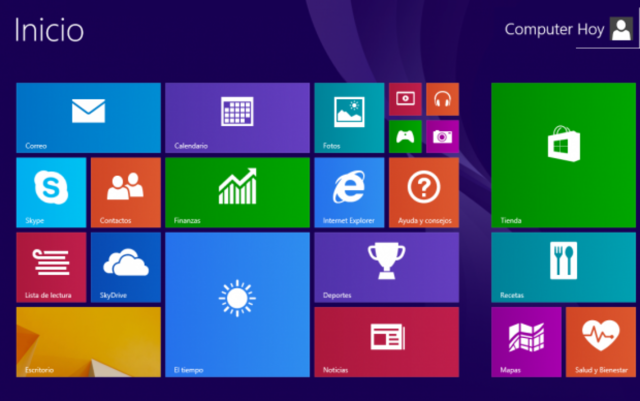This screenshot has height=401, width=640.
Task: Launch the Fotos tile
Action: (x=349, y=118)
